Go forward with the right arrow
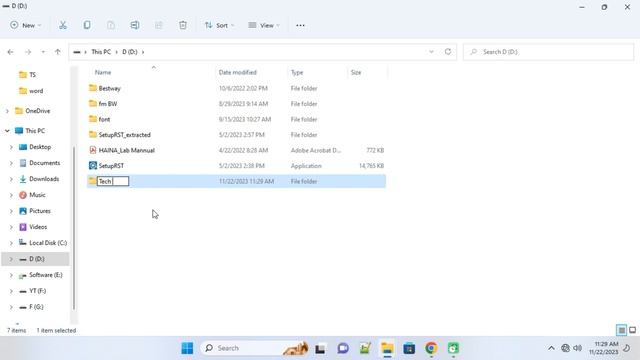This screenshot has height=360, width=640. pyautogui.click(x=28, y=52)
